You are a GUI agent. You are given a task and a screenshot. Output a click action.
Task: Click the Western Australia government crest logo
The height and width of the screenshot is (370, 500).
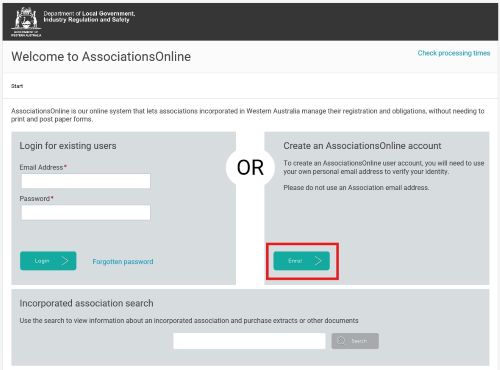26,22
